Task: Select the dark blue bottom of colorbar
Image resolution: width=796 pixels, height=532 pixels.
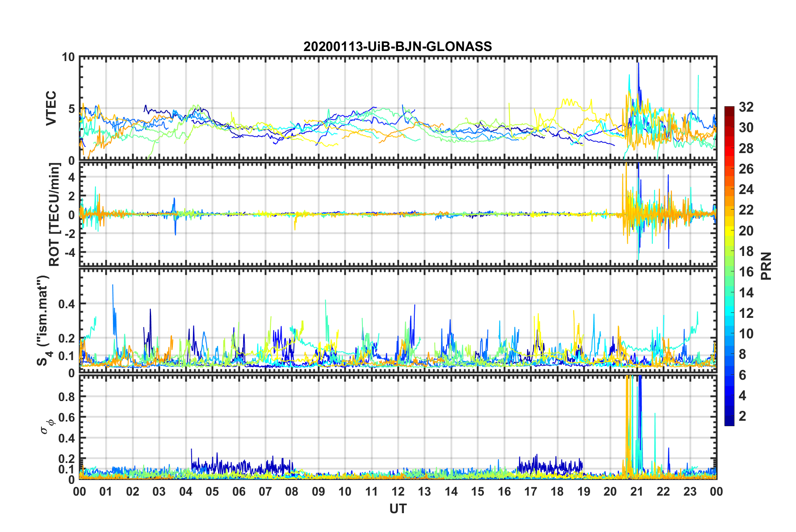Action: pyautogui.click(x=729, y=423)
